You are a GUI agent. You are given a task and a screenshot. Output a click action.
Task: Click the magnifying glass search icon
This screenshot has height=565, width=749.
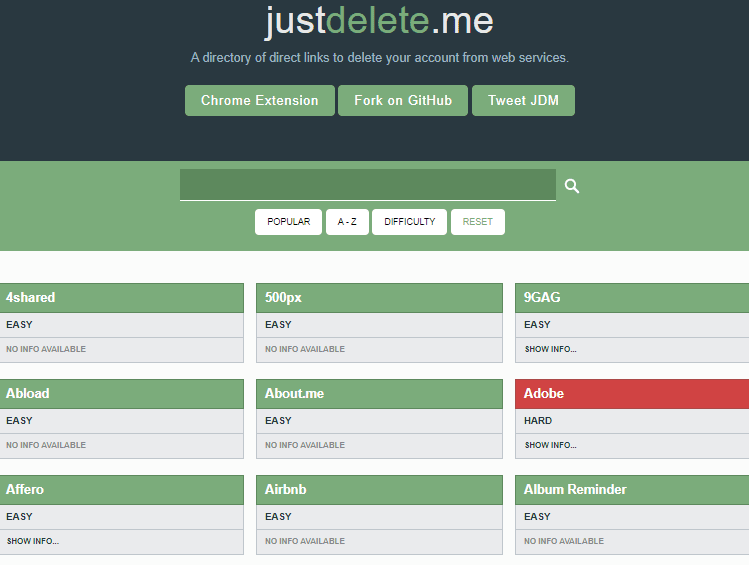click(572, 186)
